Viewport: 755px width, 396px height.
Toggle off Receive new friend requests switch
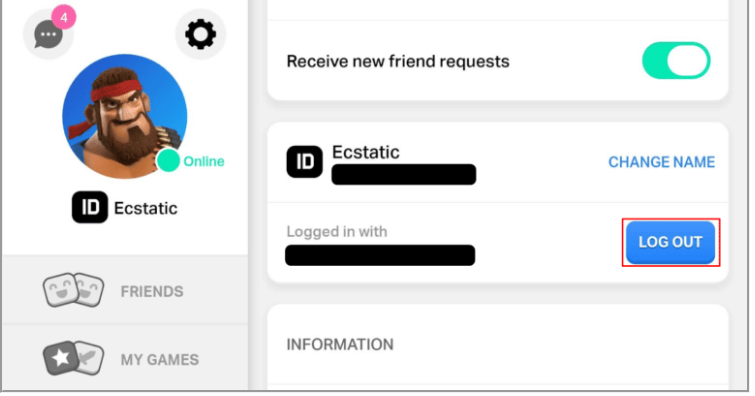click(676, 61)
